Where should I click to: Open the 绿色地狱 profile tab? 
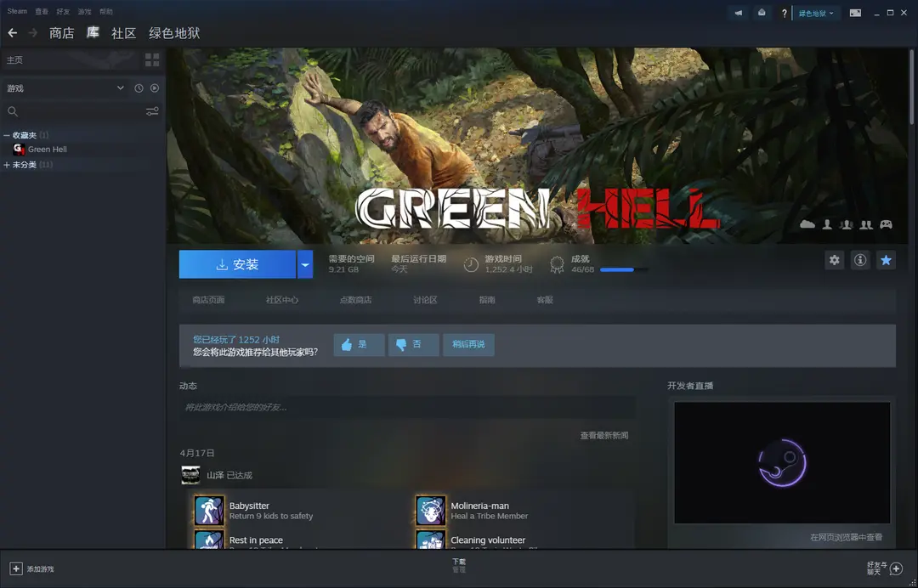(x=174, y=33)
